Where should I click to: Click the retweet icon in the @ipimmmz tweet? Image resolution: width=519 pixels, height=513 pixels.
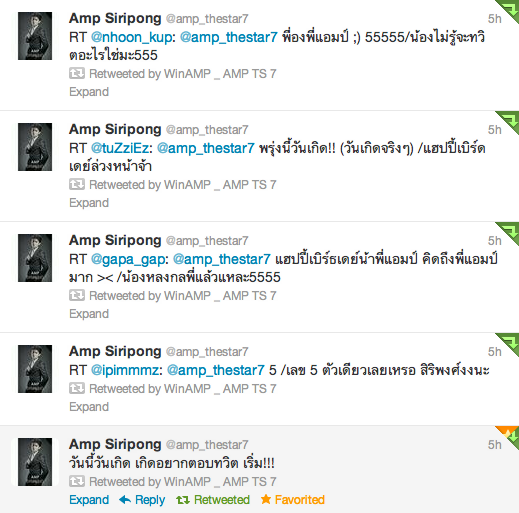click(x=77, y=388)
